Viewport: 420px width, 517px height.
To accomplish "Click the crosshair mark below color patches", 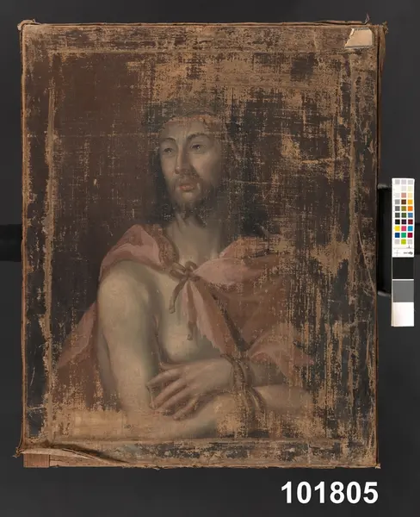I will click(397, 252).
